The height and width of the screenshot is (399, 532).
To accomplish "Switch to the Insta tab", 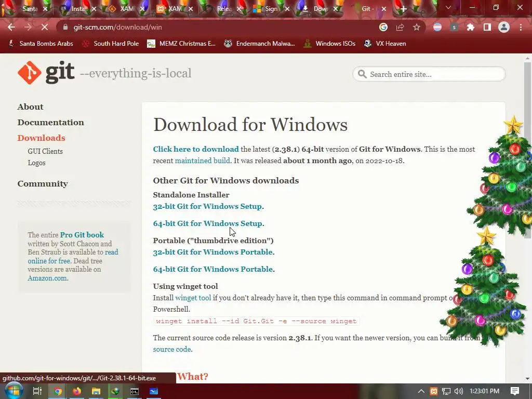I will tap(78, 9).
